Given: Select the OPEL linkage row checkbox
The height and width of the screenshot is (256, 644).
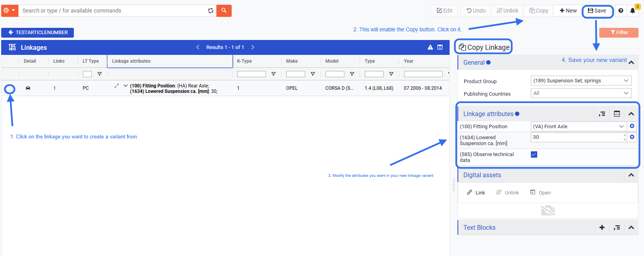Looking at the screenshot, I should [x=10, y=89].
